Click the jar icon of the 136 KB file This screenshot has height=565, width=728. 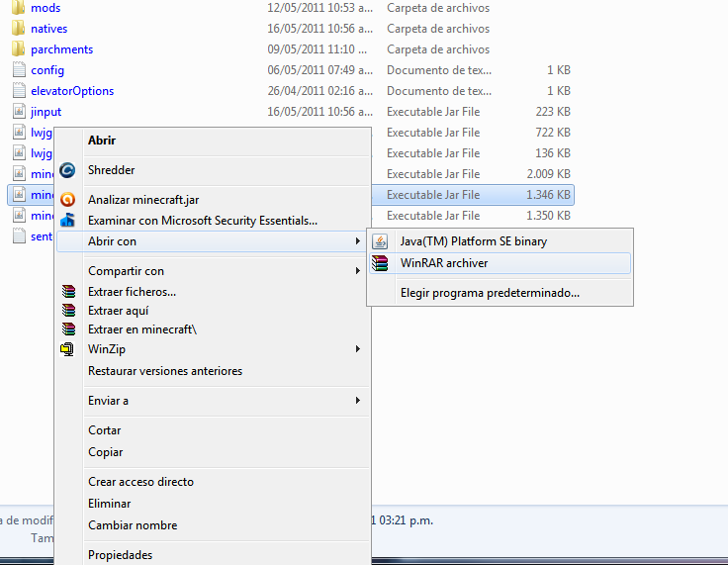point(19,152)
